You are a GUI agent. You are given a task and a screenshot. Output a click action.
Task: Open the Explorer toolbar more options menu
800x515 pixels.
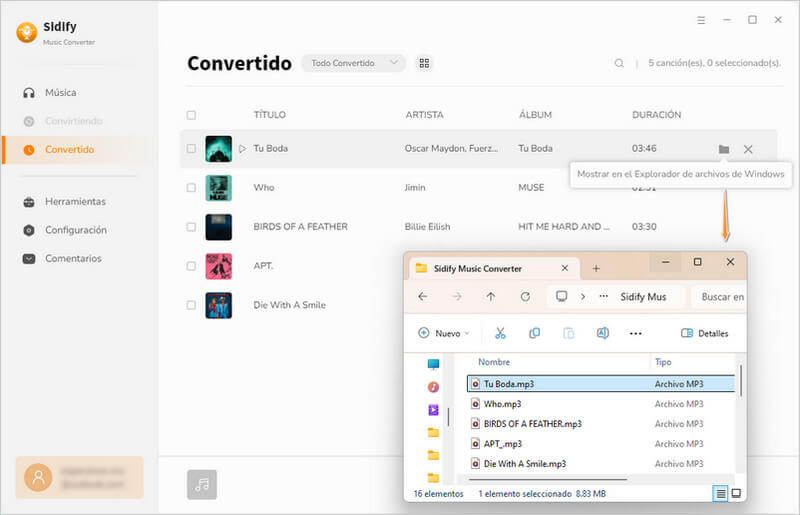[635, 334]
